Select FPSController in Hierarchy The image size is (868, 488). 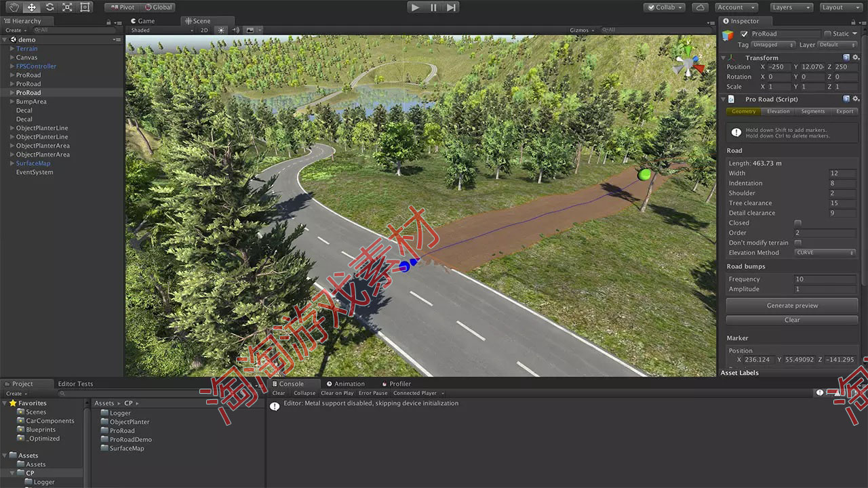[x=36, y=66]
